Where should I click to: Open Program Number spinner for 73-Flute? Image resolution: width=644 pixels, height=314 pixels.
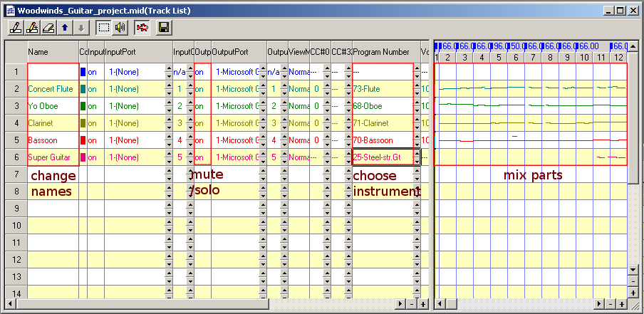click(x=417, y=89)
